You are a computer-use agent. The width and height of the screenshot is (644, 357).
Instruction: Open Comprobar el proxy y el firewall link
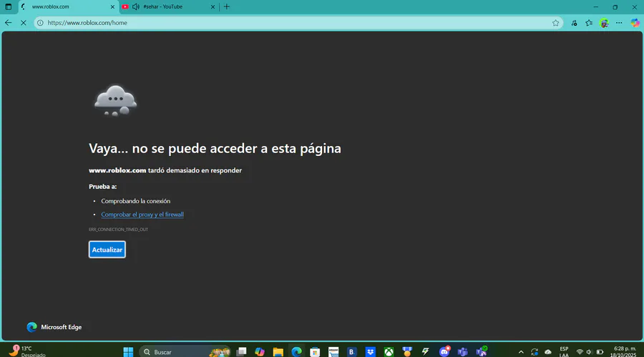(x=142, y=215)
